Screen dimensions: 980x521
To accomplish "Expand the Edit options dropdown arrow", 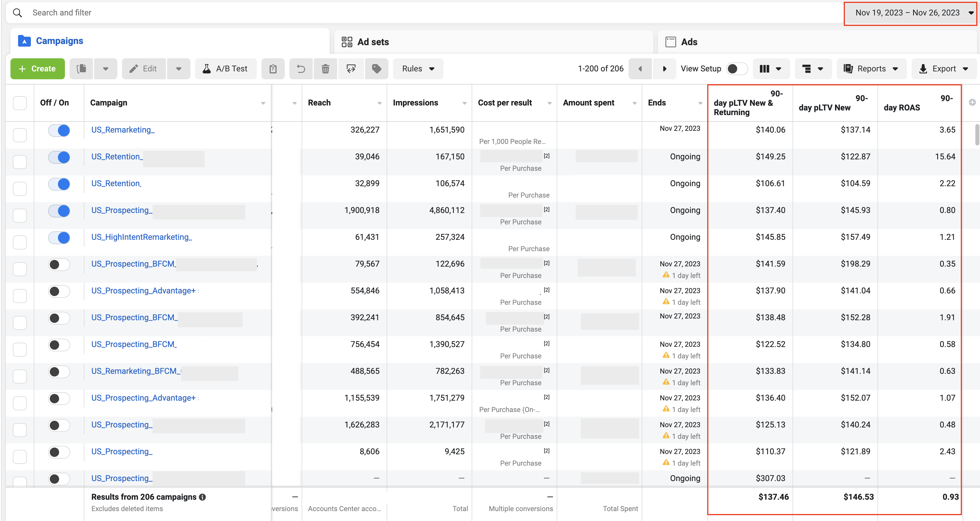I will [178, 68].
